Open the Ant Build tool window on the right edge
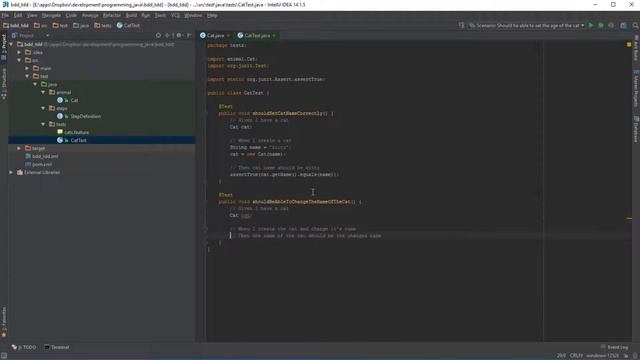Viewport: 640px width, 360px height. pyautogui.click(x=636, y=48)
